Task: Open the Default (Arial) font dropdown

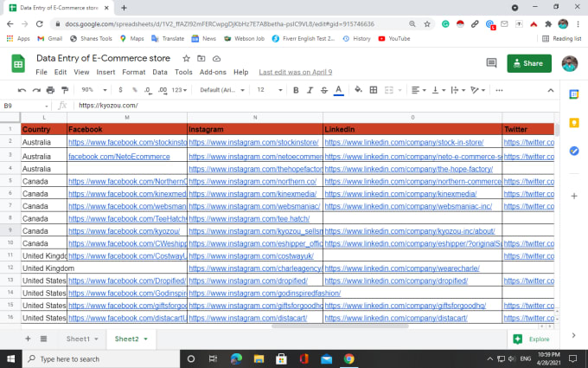Action: pos(222,90)
